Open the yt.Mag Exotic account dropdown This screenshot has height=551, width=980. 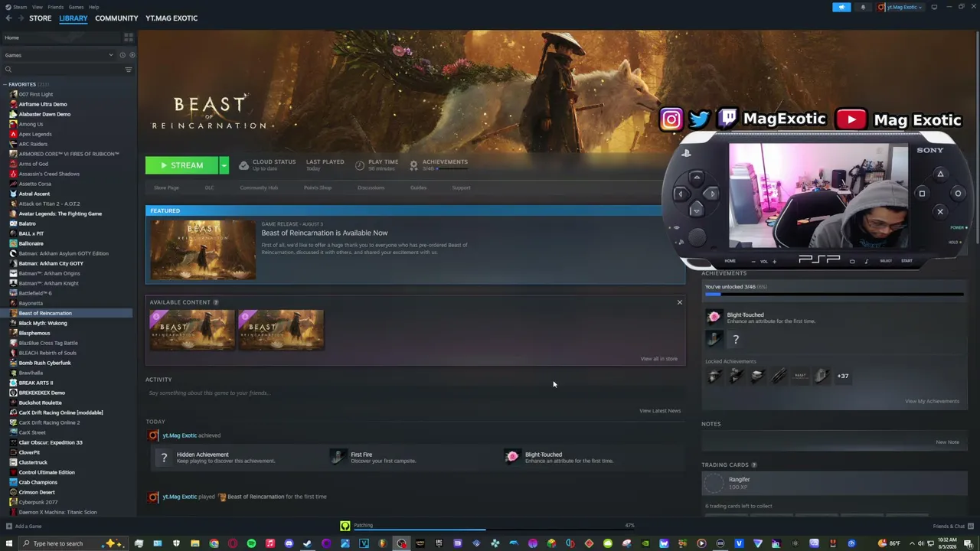[x=899, y=7]
